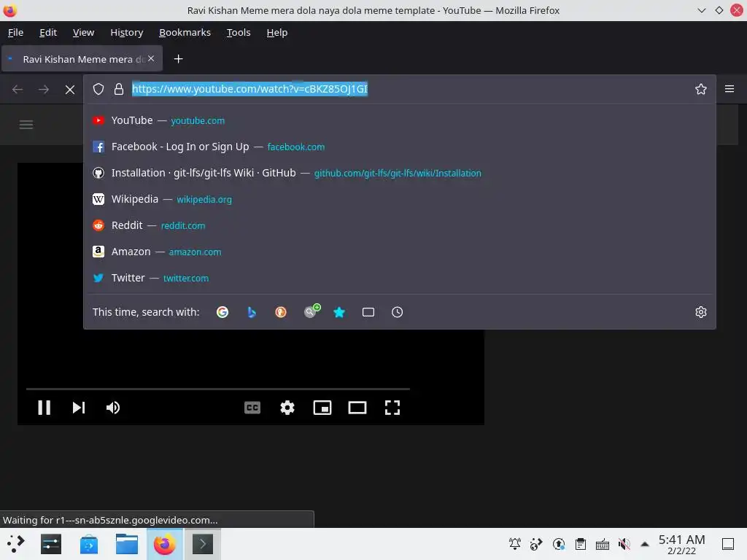Viewport: 747px width, 560px height.
Task: Open clipboard tray icon
Action: [x=580, y=544]
